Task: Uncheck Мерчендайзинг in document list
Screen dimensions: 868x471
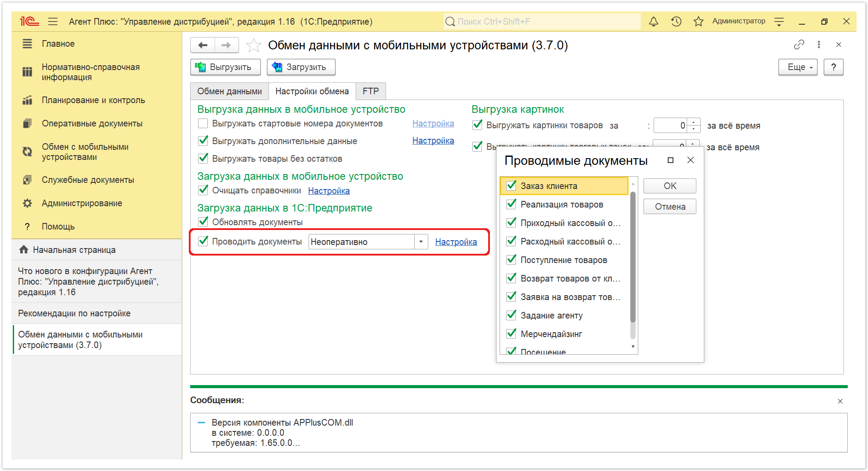Action: click(x=511, y=334)
